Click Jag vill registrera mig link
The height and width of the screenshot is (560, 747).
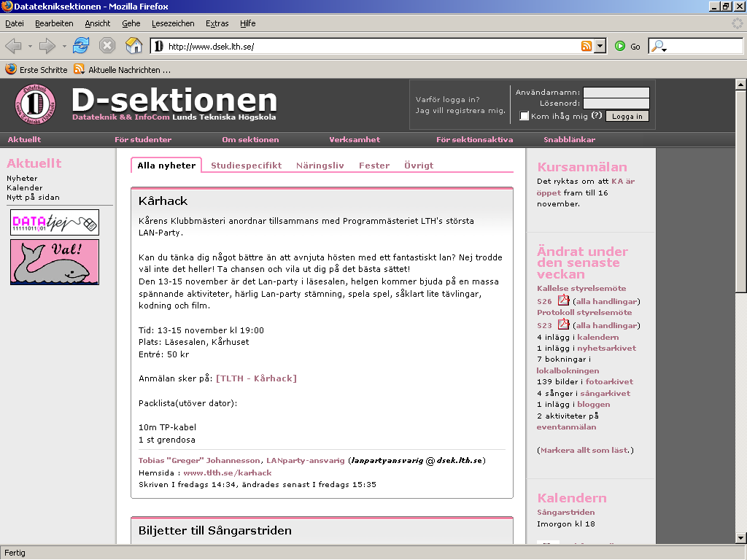point(460,111)
